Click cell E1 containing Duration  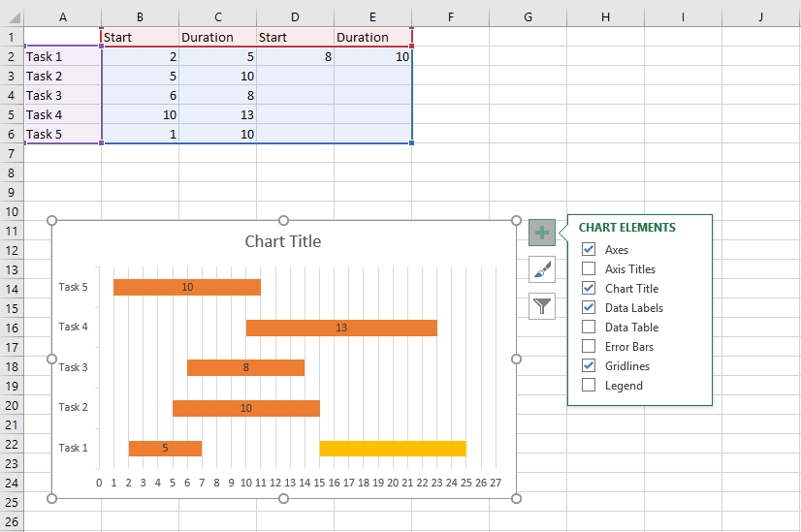click(x=373, y=37)
